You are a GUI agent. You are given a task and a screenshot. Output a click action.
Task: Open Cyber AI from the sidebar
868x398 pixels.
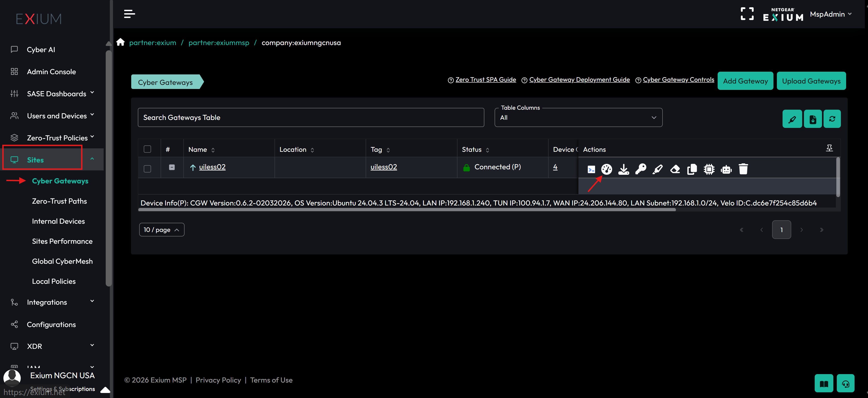(x=41, y=49)
